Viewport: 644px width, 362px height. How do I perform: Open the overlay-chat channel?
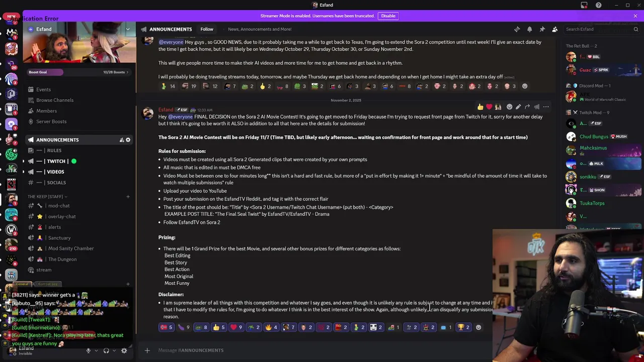(x=79, y=216)
